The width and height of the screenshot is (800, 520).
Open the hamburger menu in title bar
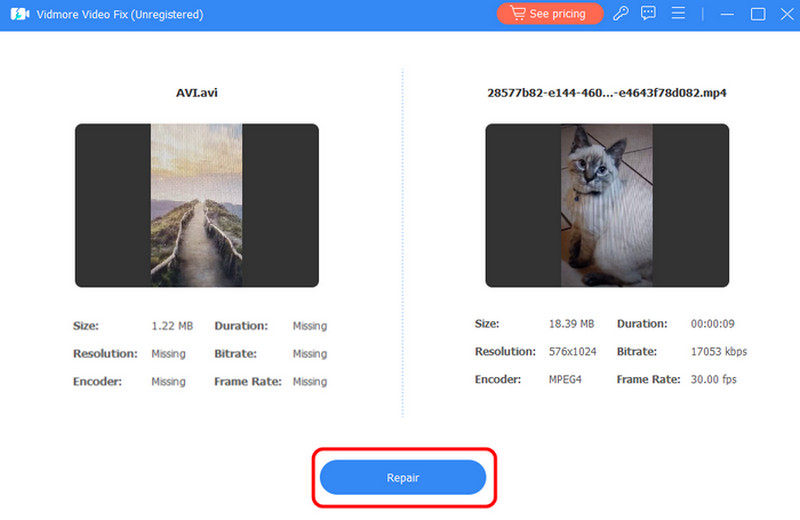pyautogui.click(x=678, y=14)
